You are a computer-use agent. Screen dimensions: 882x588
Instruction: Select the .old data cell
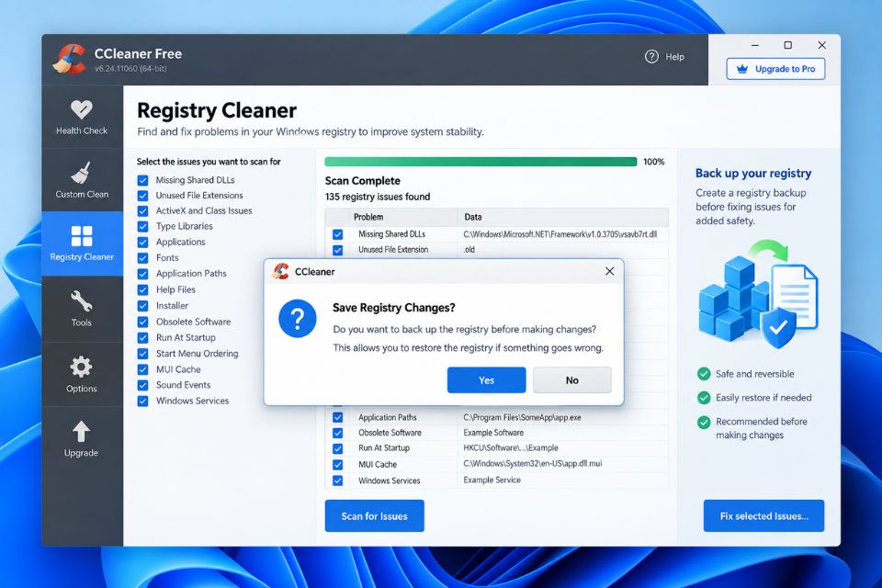(x=469, y=250)
